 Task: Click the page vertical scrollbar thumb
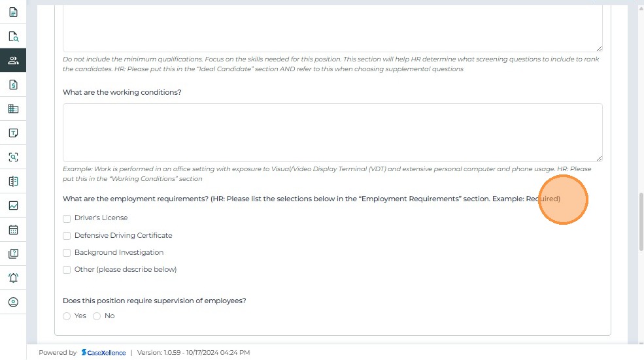pos(640,222)
